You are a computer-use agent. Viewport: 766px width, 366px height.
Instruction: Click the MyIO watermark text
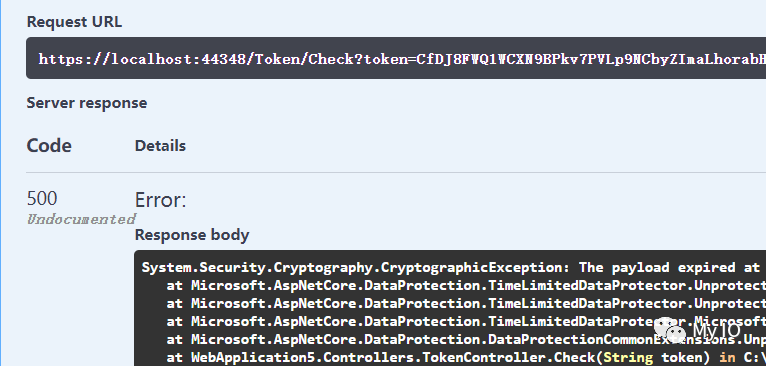pos(717,331)
